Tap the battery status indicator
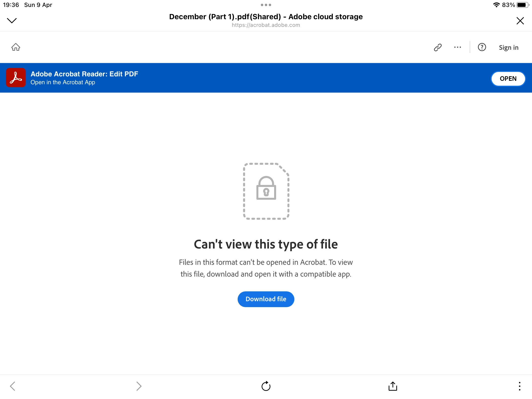Screen dimensions: 532x399 523,5
